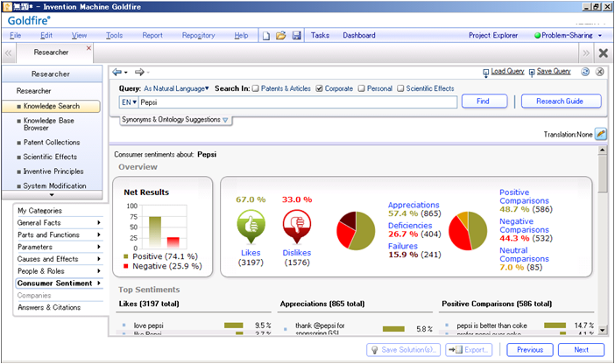
Task: Expand the Parameters category
Action: [99, 247]
